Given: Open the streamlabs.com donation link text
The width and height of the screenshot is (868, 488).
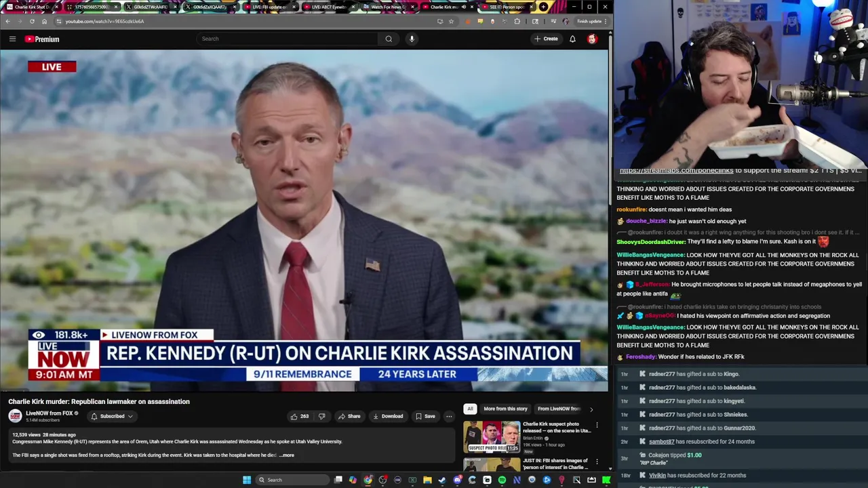Looking at the screenshot, I should 676,171.
